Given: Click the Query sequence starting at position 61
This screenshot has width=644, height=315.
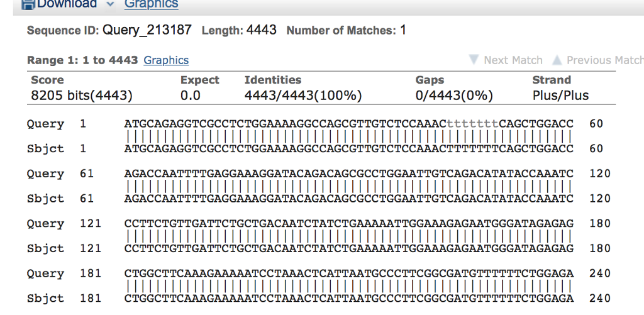Looking at the screenshot, I should coord(348,174).
